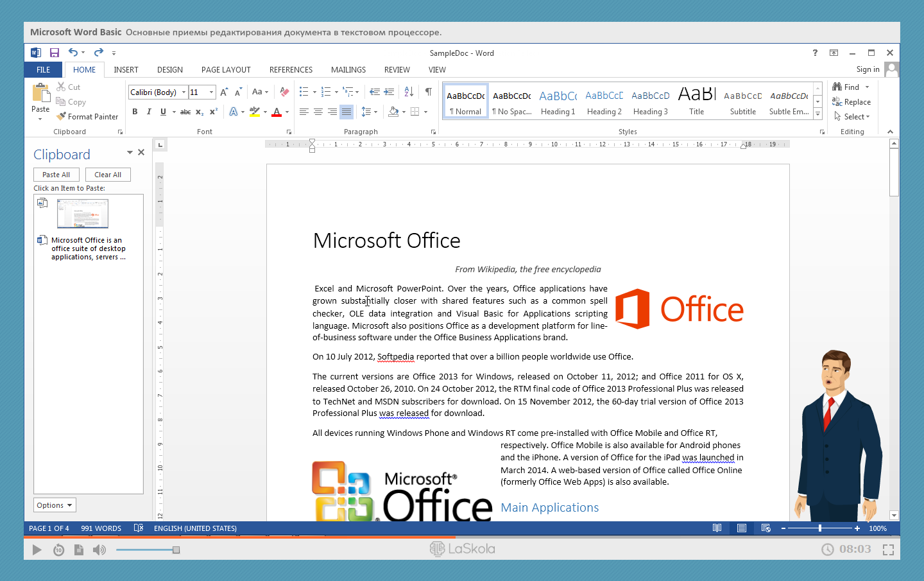The width and height of the screenshot is (924, 581).
Task: Switch to the PAGE LAYOUT tab
Action: point(226,70)
